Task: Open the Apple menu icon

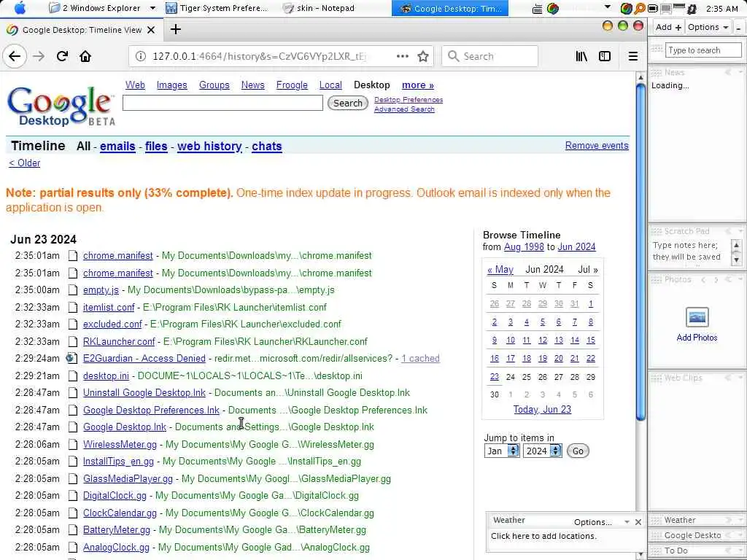Action: 20,8
